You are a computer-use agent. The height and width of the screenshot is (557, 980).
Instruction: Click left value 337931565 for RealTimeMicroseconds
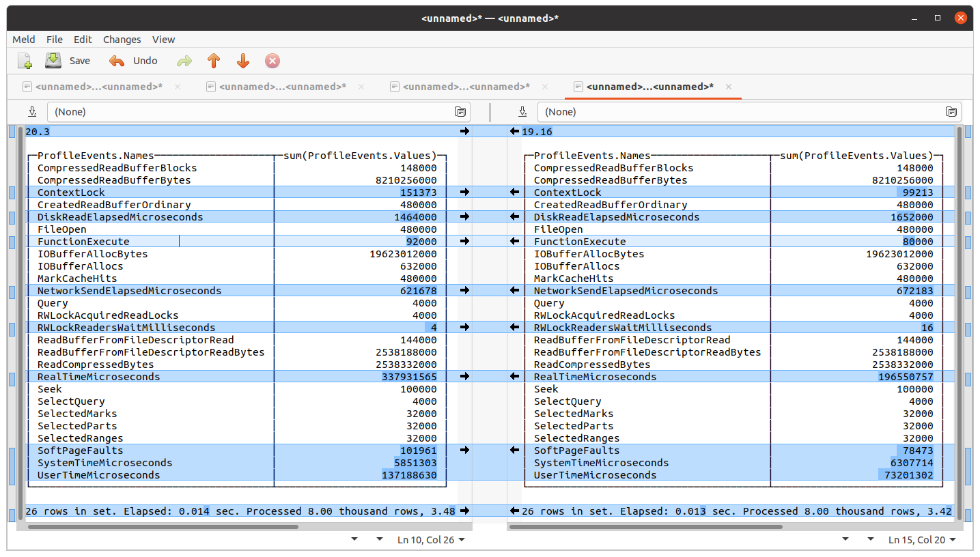[x=409, y=377]
